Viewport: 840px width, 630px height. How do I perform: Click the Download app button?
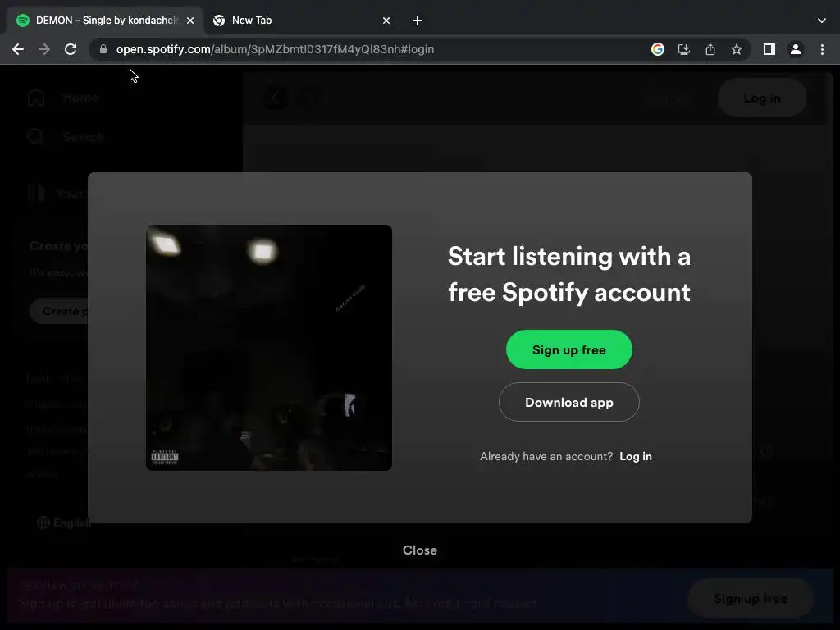[569, 402]
